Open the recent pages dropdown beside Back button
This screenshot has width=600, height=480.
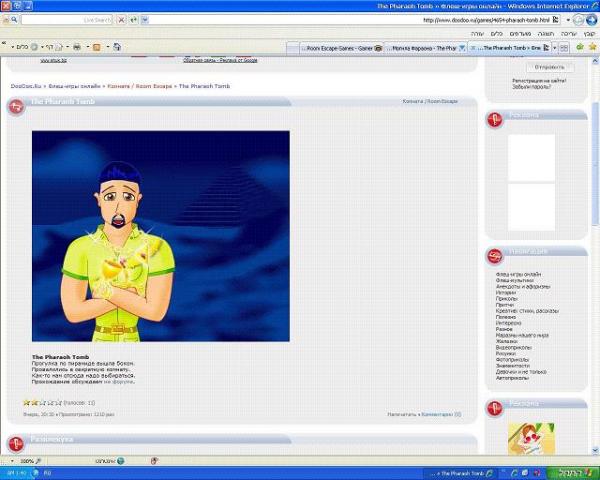pyautogui.click(x=568, y=20)
